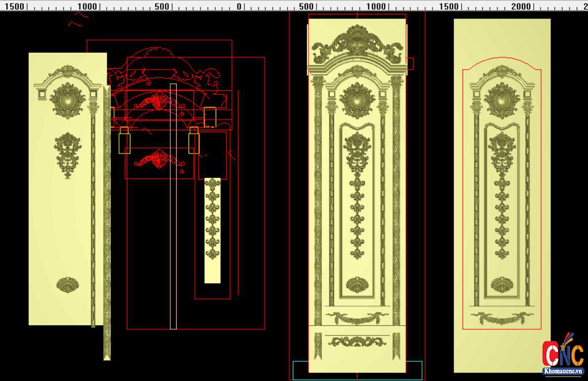The height and width of the screenshot is (381, 588).
Task: Select the small floral drop relief strip
Action: point(212,219)
